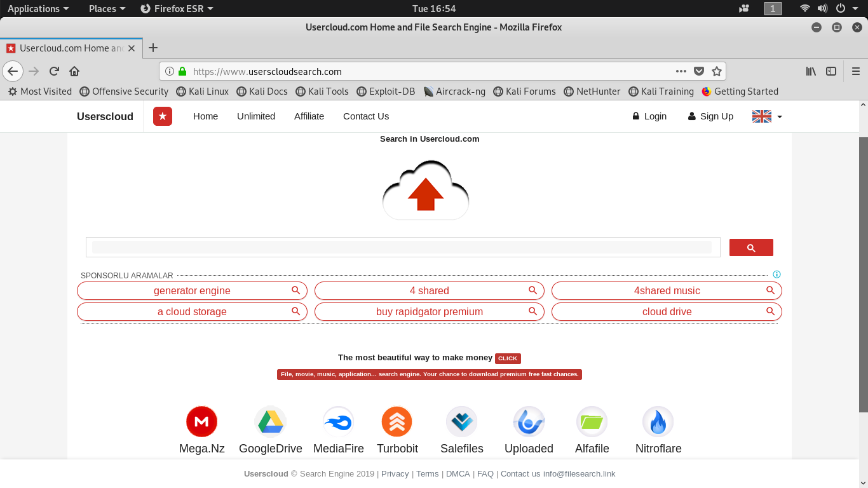Click the Login link

(649, 116)
